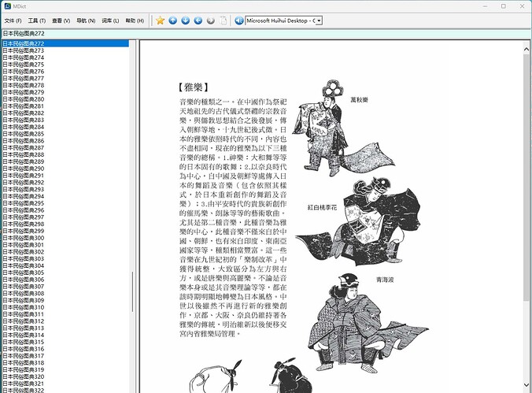Add the current entry to favorites with the star icon
The height and width of the screenshot is (393, 532).
point(160,20)
